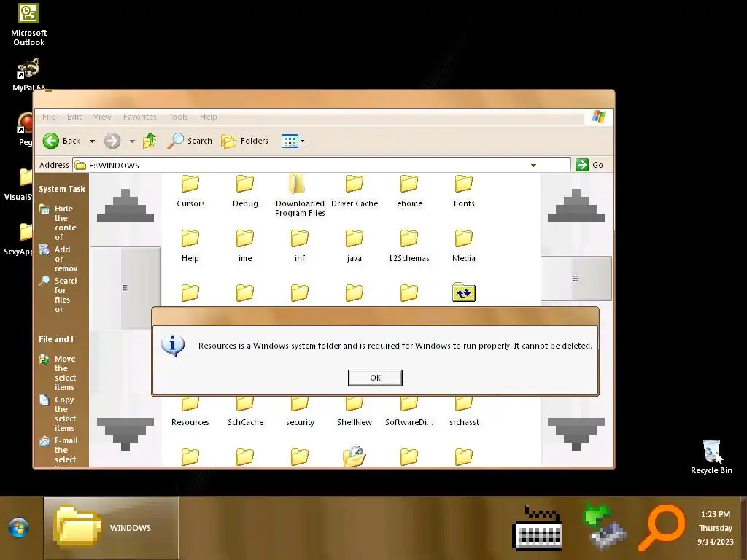
Task: Click Search for files or folders link
Action: click(58, 295)
